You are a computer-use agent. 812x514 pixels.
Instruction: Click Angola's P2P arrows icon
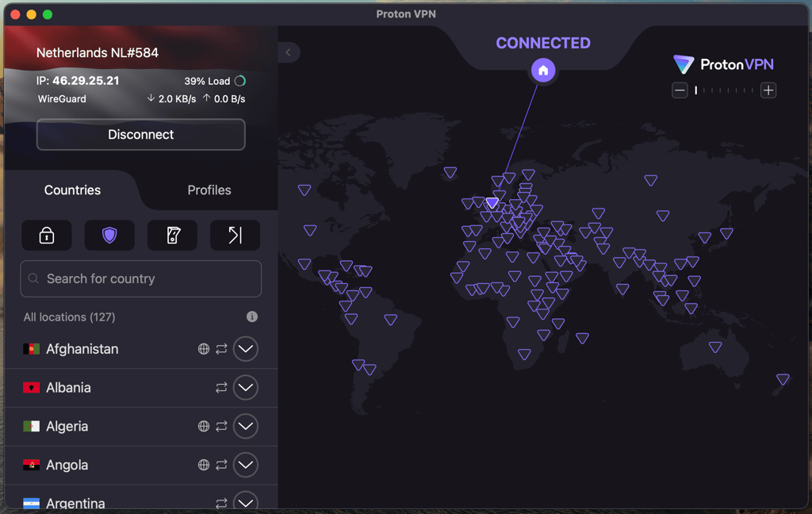pyautogui.click(x=222, y=466)
